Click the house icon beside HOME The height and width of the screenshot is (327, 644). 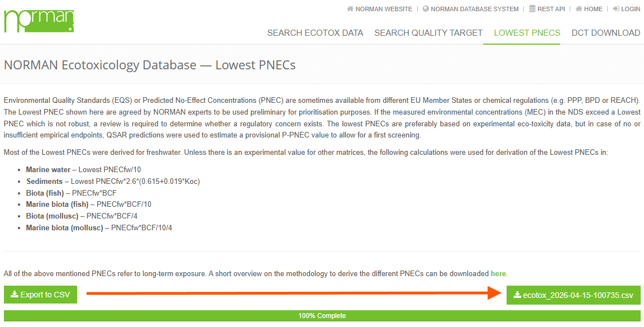point(579,9)
